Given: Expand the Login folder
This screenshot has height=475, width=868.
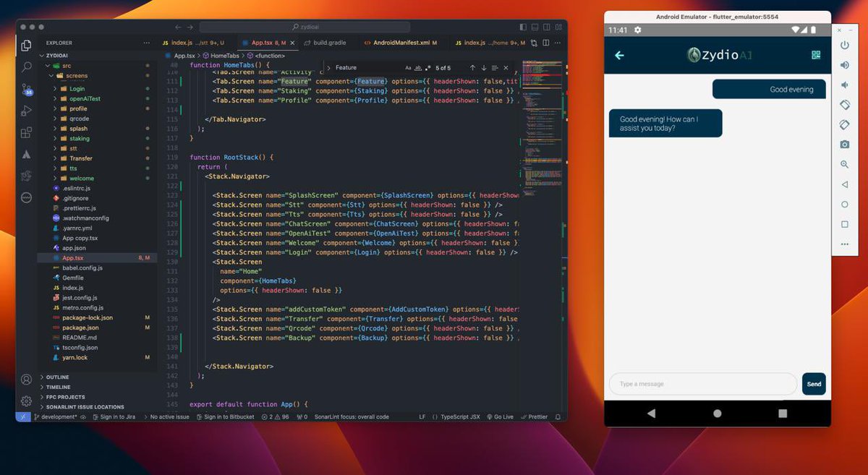Looking at the screenshot, I should point(56,89).
